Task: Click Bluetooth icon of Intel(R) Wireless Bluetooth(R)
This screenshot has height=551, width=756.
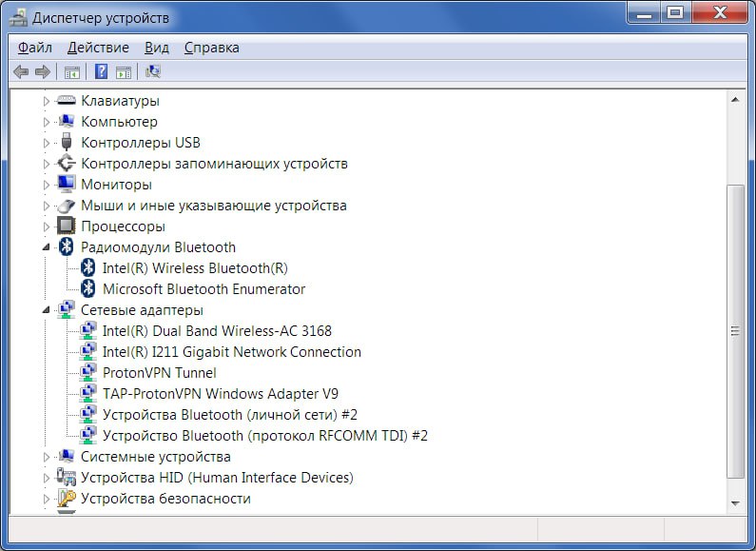Action: point(87,267)
